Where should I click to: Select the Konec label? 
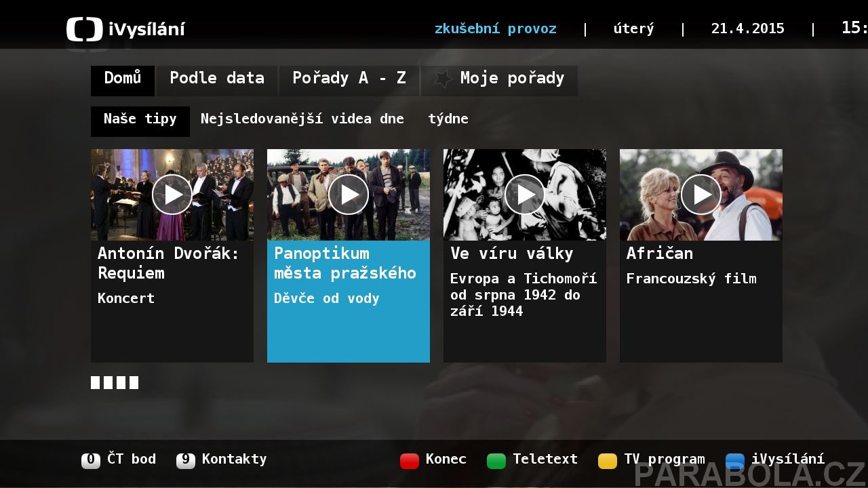446,459
